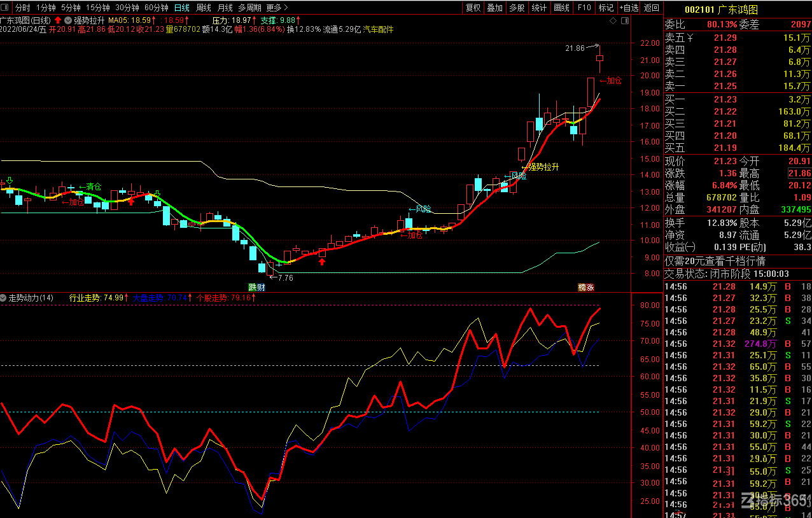Click the purple 274.8万 trade entry
812x518 pixels.
761,344
